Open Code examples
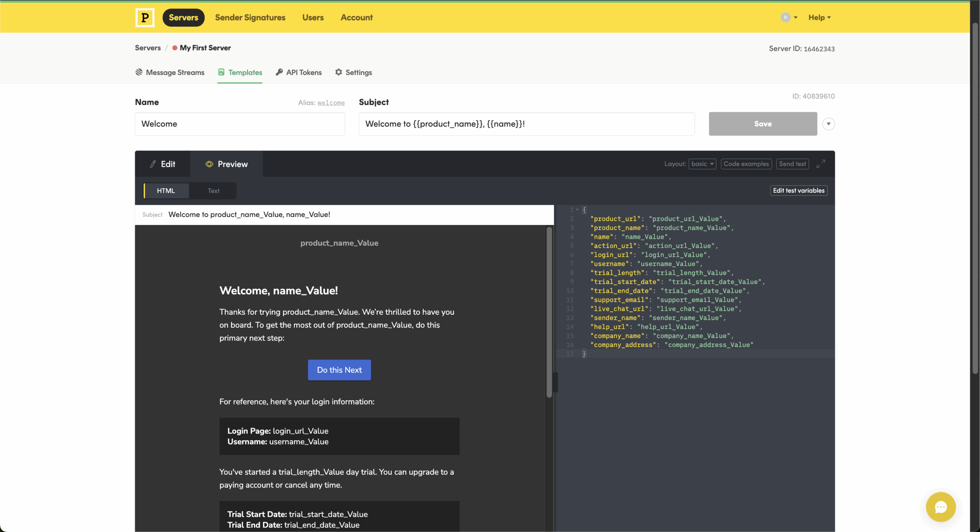Screen dimensions: 980x532 pyautogui.click(x=746, y=164)
